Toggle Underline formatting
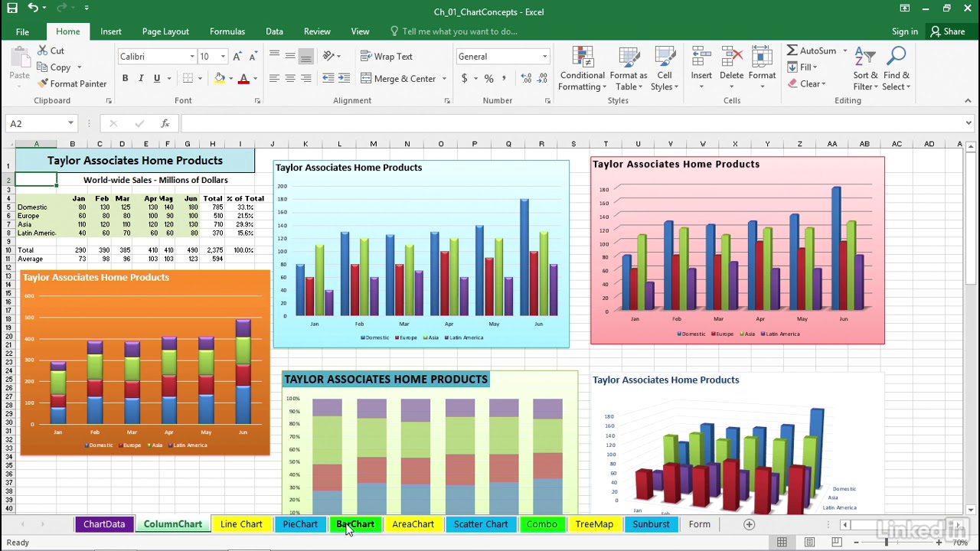The image size is (980, 551). point(157,78)
